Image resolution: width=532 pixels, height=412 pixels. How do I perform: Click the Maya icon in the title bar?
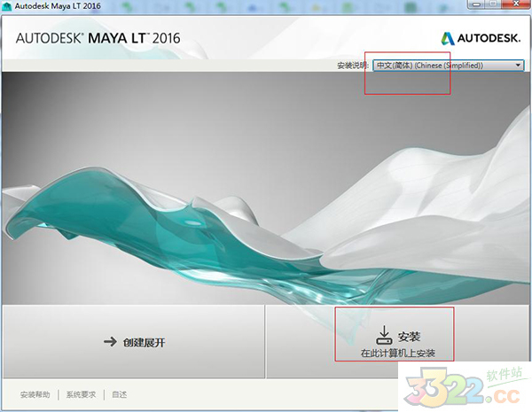[6, 6]
